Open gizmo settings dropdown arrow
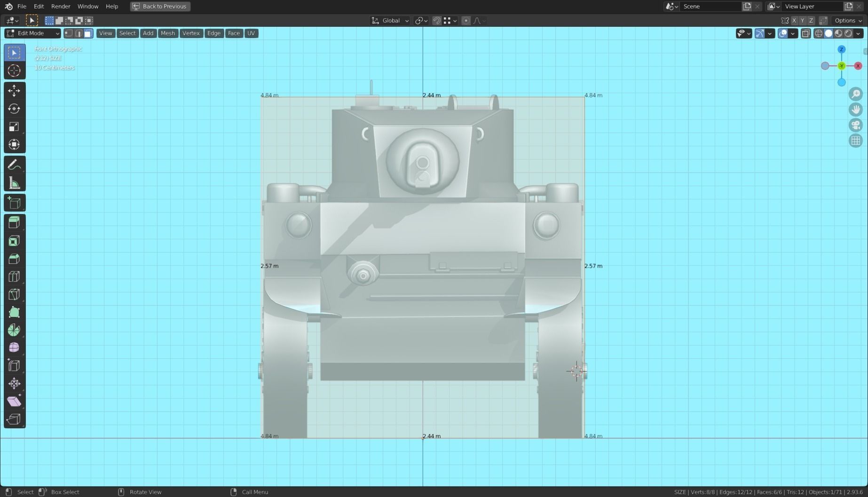The height and width of the screenshot is (497, 868). [770, 33]
